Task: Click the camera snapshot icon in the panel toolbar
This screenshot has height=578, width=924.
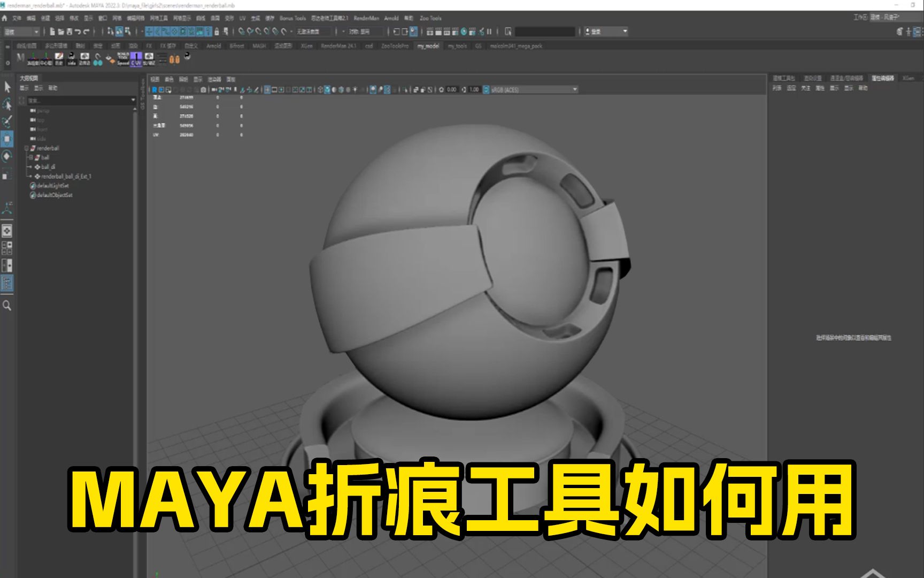Action: (202, 90)
